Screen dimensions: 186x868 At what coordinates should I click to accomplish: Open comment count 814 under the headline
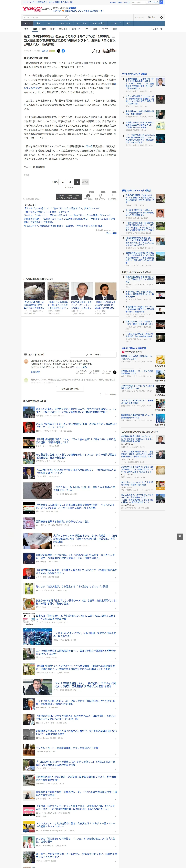pyautogui.click(x=45, y=51)
